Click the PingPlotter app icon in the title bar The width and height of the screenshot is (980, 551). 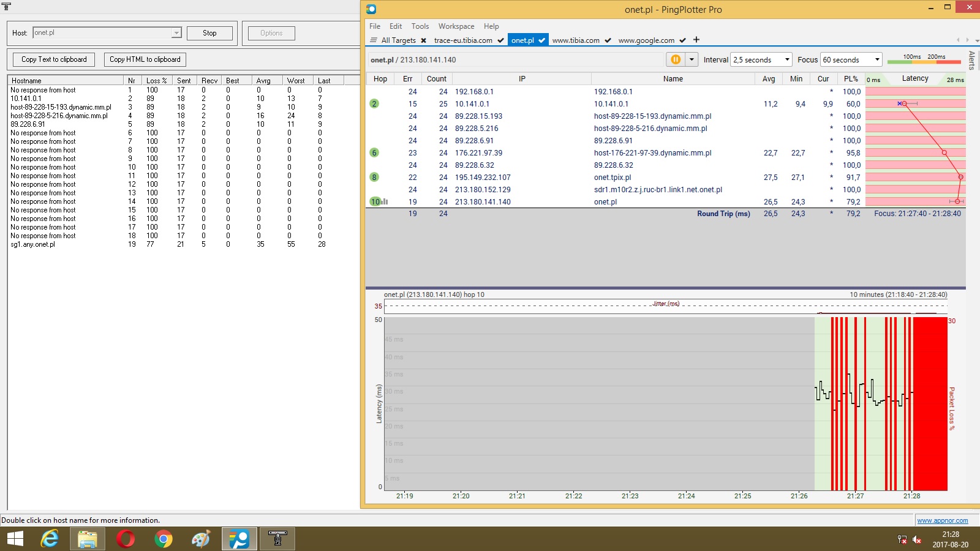click(x=371, y=9)
